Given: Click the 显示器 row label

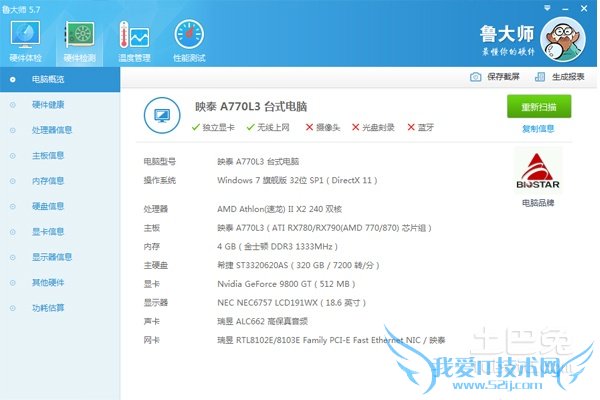Looking at the screenshot, I should coord(156,303).
